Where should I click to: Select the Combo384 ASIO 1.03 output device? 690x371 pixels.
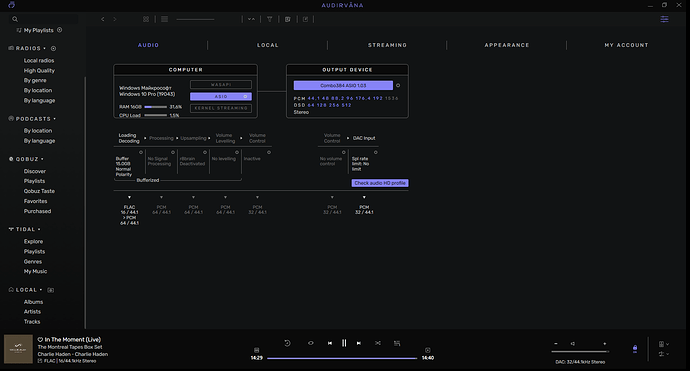click(343, 85)
